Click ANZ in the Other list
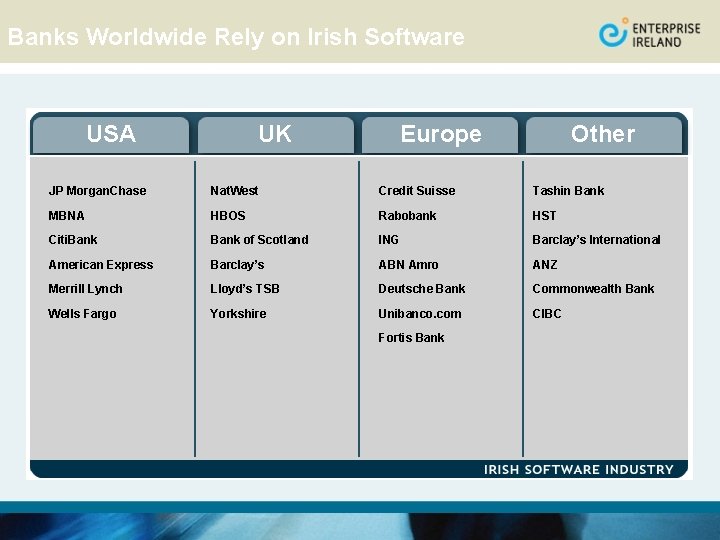 tap(545, 265)
